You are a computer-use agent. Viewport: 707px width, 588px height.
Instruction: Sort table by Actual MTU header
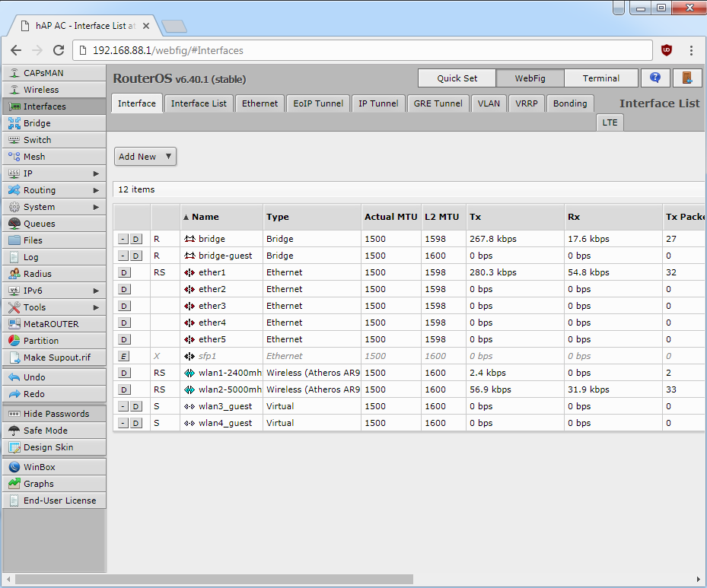tap(391, 217)
